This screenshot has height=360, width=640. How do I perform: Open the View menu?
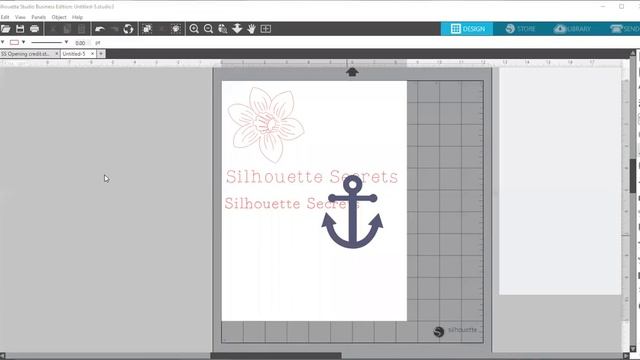tap(20, 17)
